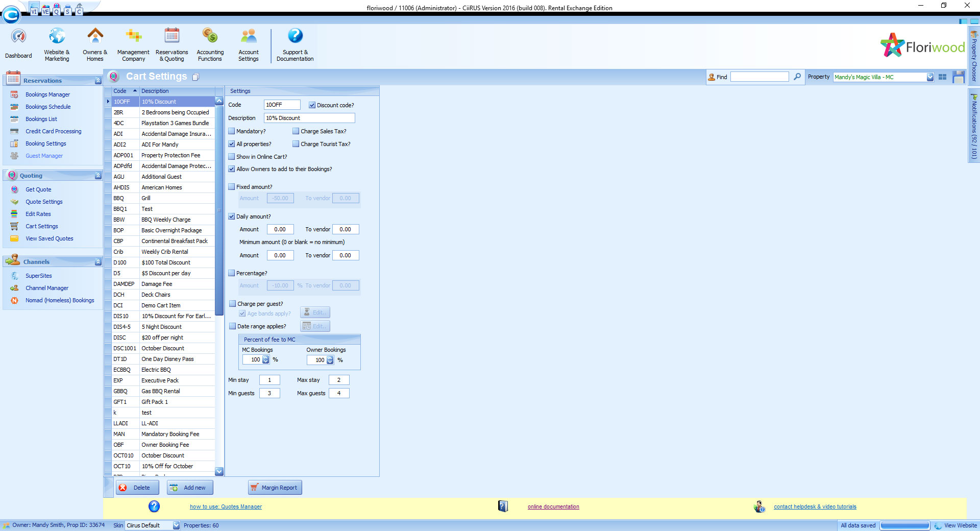This screenshot has height=531, width=980.
Task: Adjust the MC Bookings percent spinner
Action: (265, 360)
